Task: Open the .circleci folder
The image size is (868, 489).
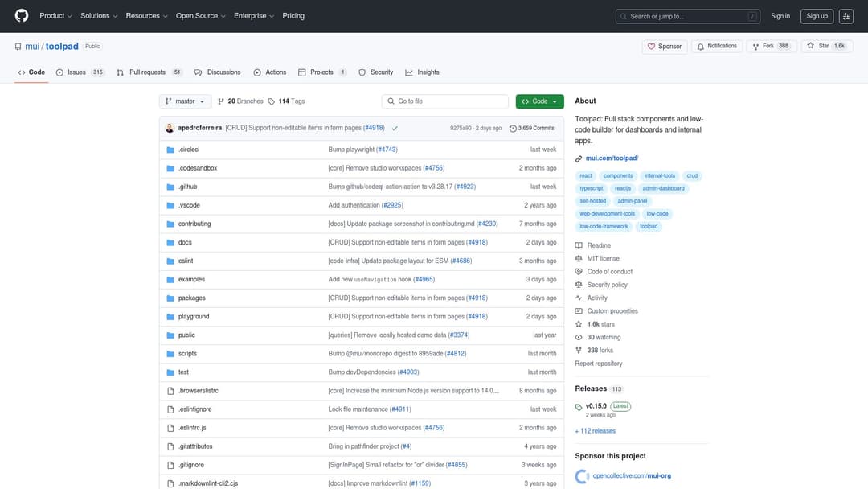Action: [x=189, y=150]
